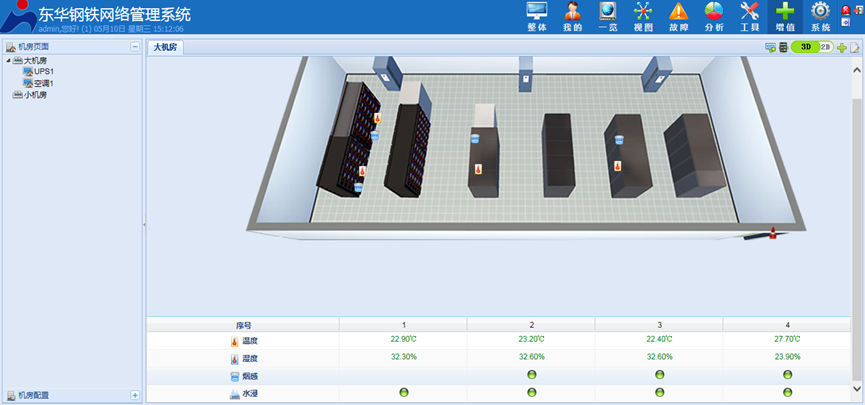Collapse the left sidebar via splitter handle
Screen dimensions: 865x405
(x=144, y=225)
